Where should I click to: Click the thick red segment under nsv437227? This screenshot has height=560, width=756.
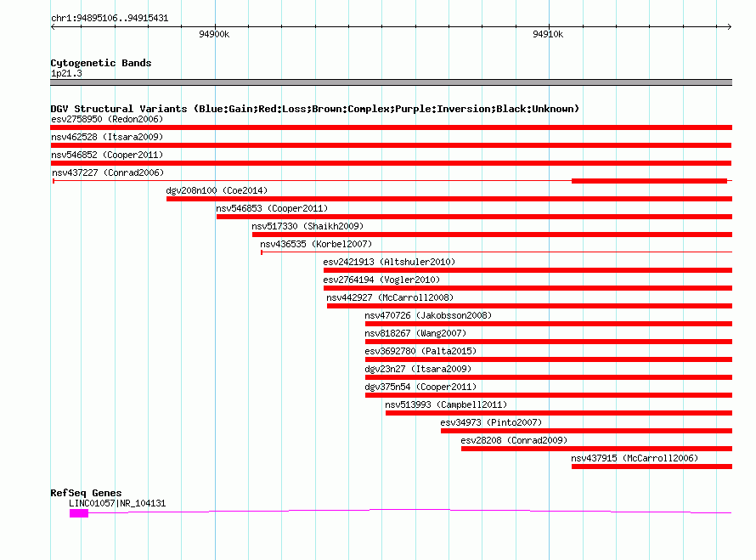pyautogui.click(x=650, y=181)
